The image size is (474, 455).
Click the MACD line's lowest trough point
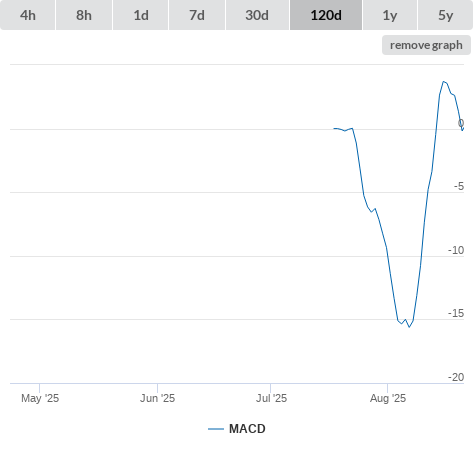coord(409,327)
